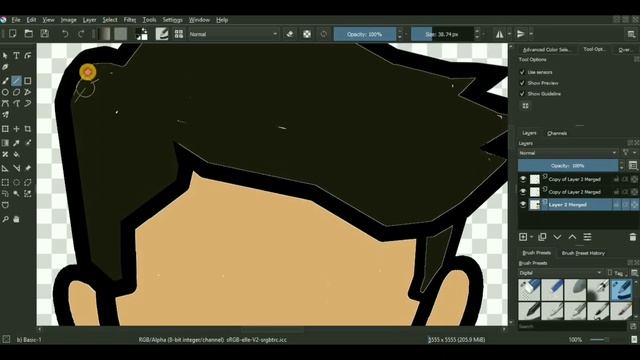This screenshot has height=360, width=640.
Task: Select the Calligraphy tool
Action: point(5,67)
